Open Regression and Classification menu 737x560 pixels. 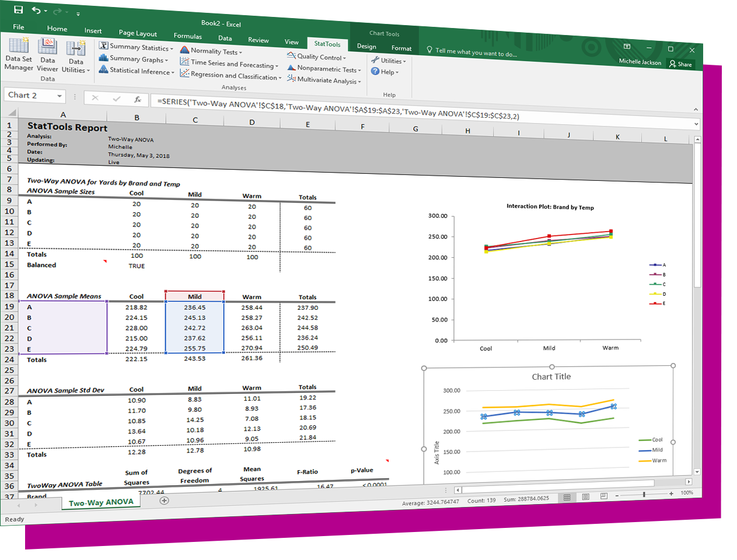[x=230, y=75]
